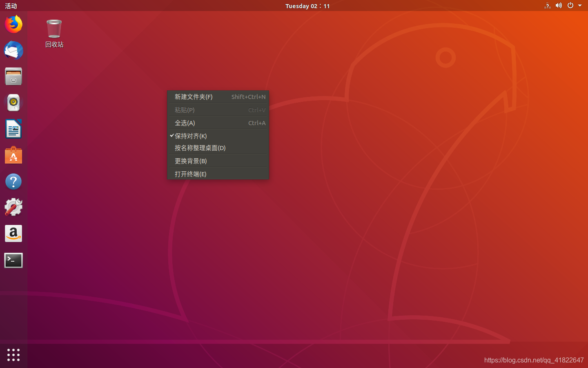The image size is (588, 368).
Task: Show applications grid button
Action: tap(13, 355)
